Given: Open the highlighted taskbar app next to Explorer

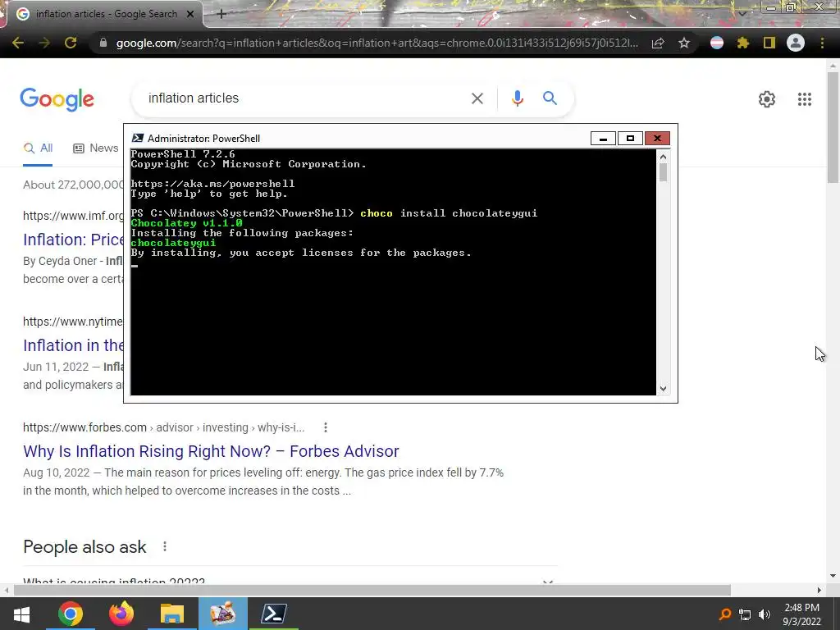Looking at the screenshot, I should point(223,614).
